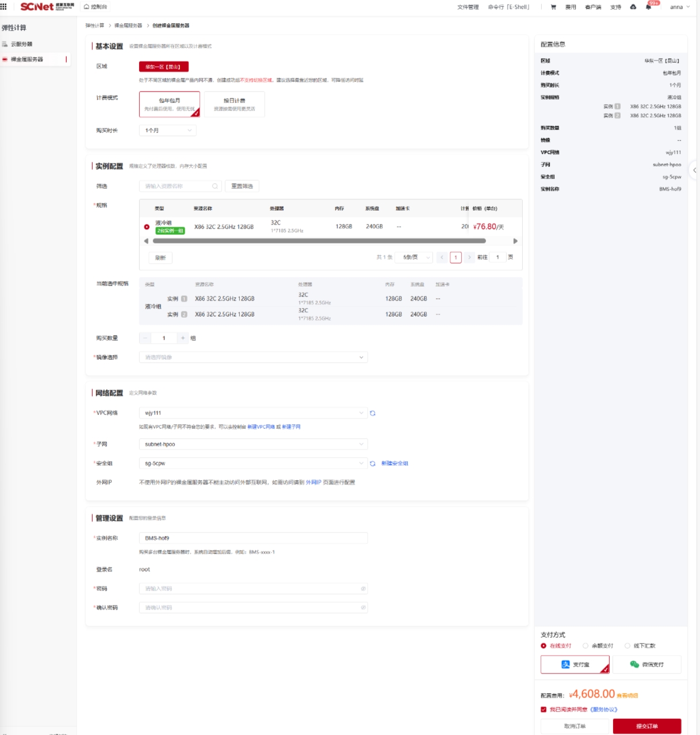Click the 新建安全组 link
Viewport: 700px width, 735px height.
(x=395, y=463)
